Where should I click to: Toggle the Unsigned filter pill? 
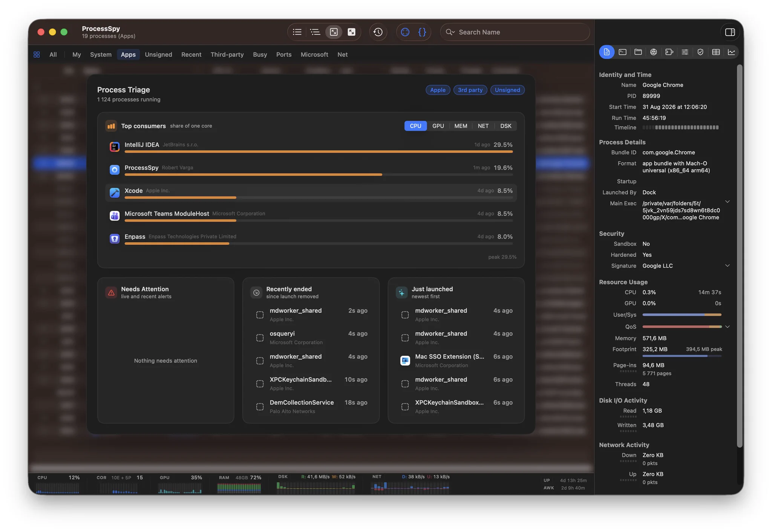507,90
